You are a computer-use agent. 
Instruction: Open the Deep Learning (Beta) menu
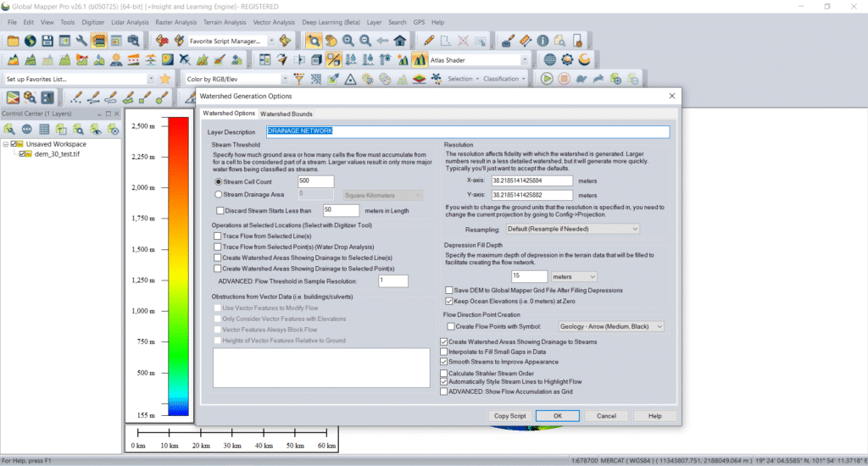point(331,22)
